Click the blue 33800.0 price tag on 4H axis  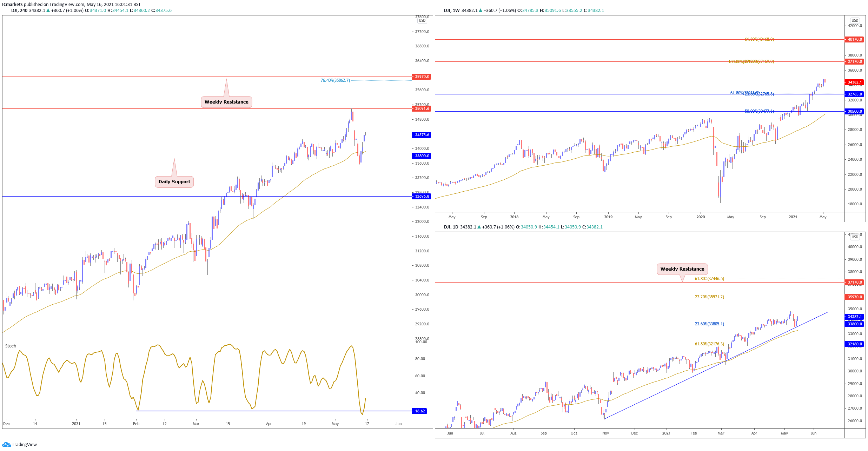pos(422,156)
